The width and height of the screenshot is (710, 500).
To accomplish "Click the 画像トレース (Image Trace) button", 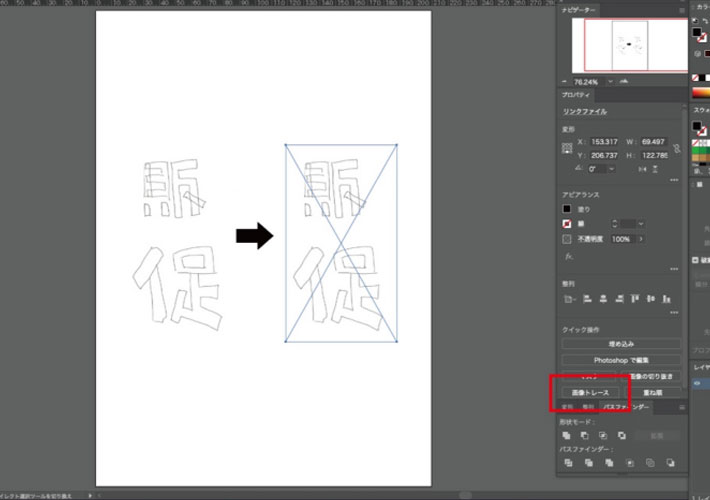I will coord(589,393).
